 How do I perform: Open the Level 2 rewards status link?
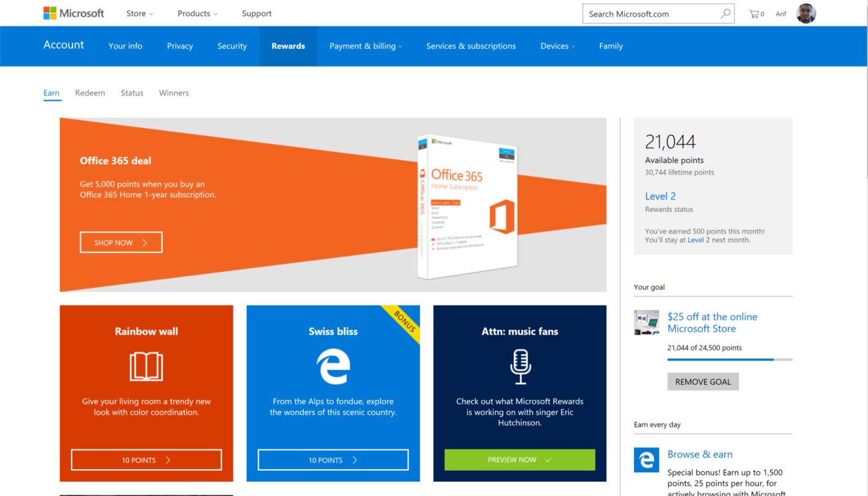click(x=661, y=196)
